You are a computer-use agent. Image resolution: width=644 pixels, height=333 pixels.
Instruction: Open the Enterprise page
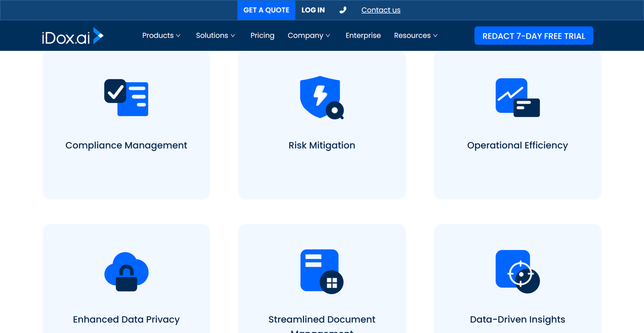pos(363,36)
